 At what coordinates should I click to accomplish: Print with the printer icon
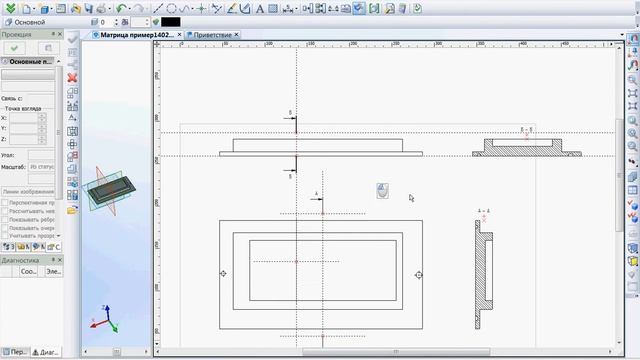pos(101,8)
